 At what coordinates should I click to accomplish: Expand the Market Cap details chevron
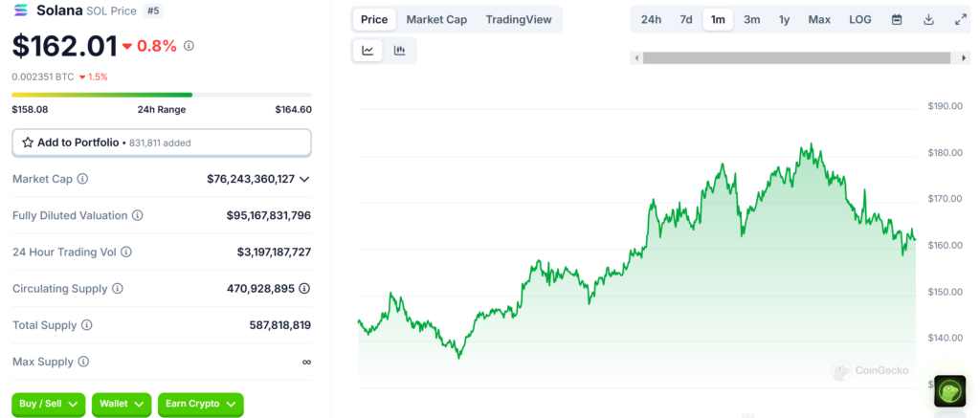click(x=304, y=179)
